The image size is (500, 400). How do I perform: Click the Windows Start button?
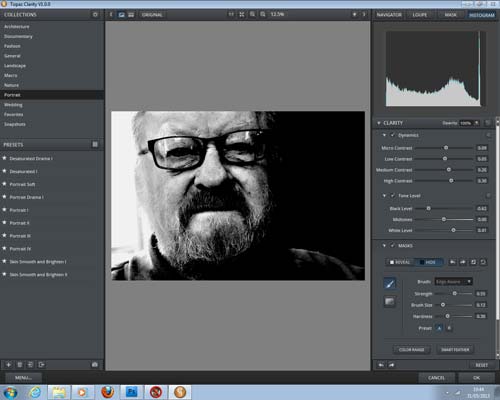(x=10, y=392)
